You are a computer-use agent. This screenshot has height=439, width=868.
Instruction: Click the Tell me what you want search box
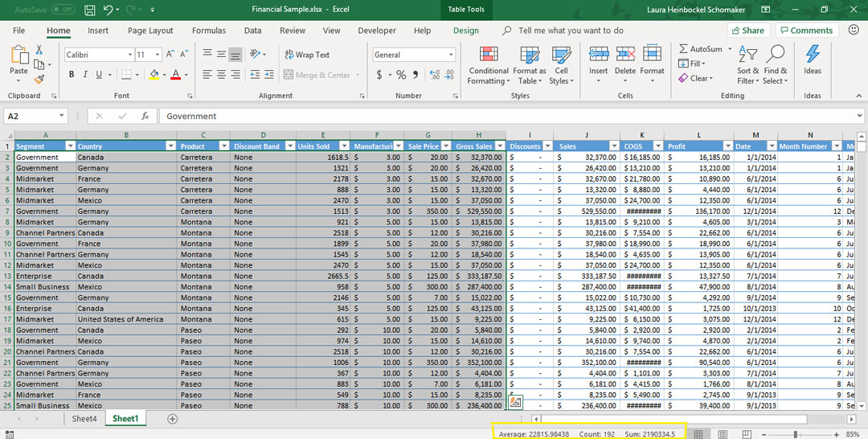point(570,31)
